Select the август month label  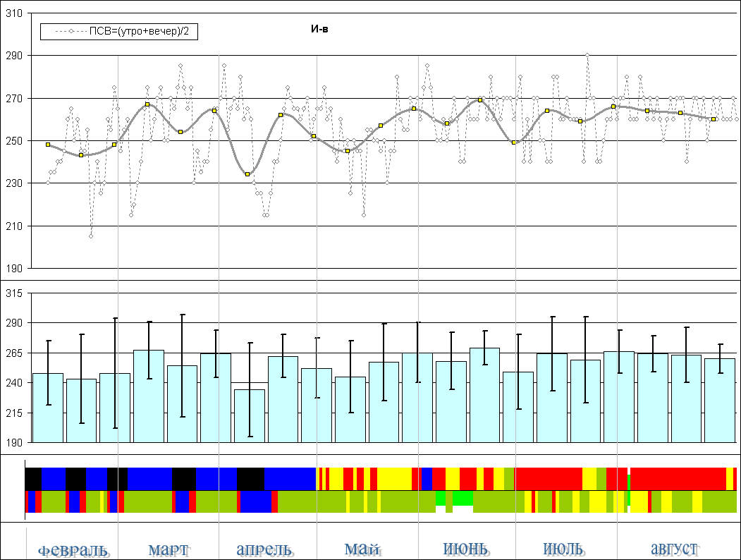674,549
